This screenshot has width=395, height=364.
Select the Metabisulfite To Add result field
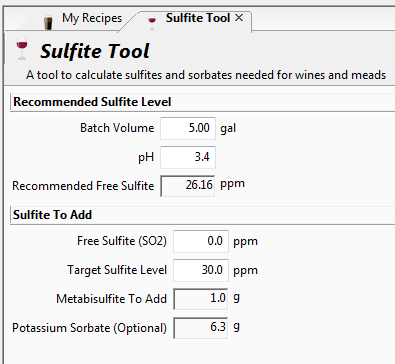(x=201, y=299)
